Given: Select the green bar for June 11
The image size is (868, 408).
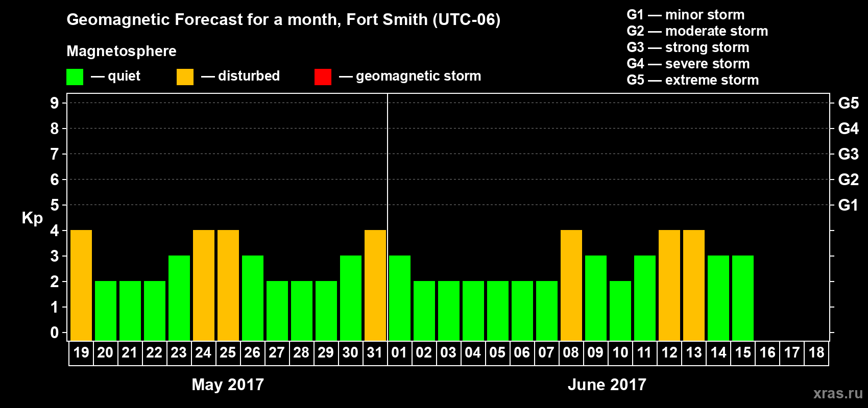Looking at the screenshot, I should pyautogui.click(x=645, y=298).
